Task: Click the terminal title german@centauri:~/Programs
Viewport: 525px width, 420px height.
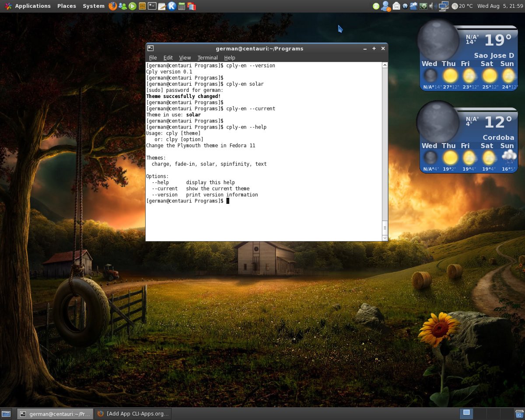Action: click(259, 49)
